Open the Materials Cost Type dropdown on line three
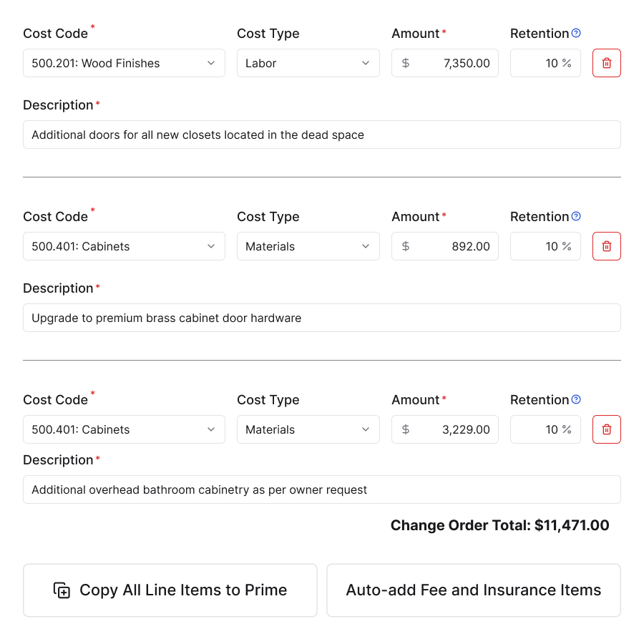The width and height of the screenshot is (644, 644). pyautogui.click(x=308, y=429)
